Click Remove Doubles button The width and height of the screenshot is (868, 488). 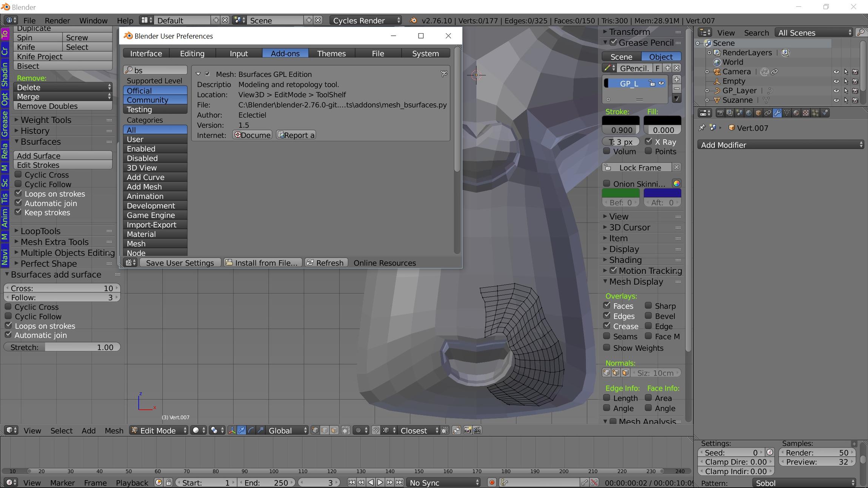pyautogui.click(x=63, y=106)
